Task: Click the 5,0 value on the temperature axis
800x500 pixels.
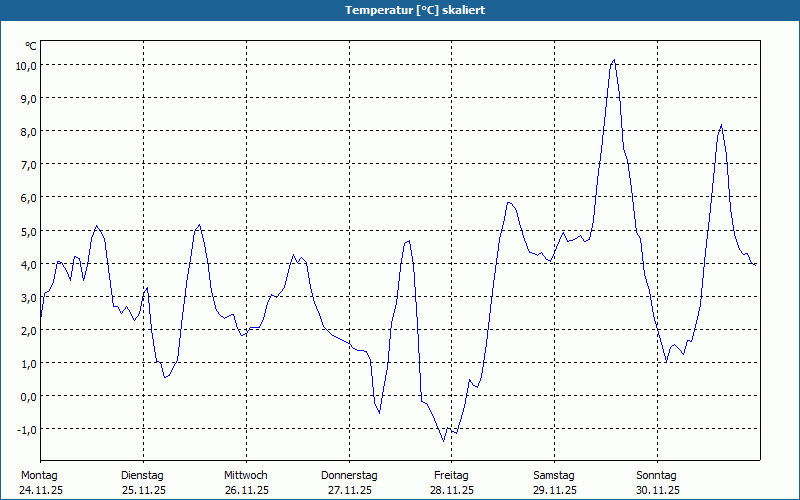Action: 29,231
